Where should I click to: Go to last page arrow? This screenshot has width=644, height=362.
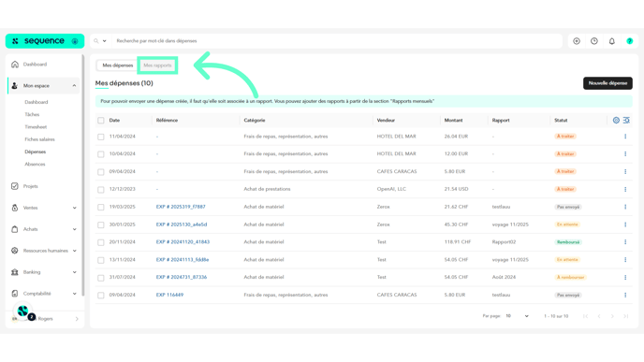[x=626, y=316]
